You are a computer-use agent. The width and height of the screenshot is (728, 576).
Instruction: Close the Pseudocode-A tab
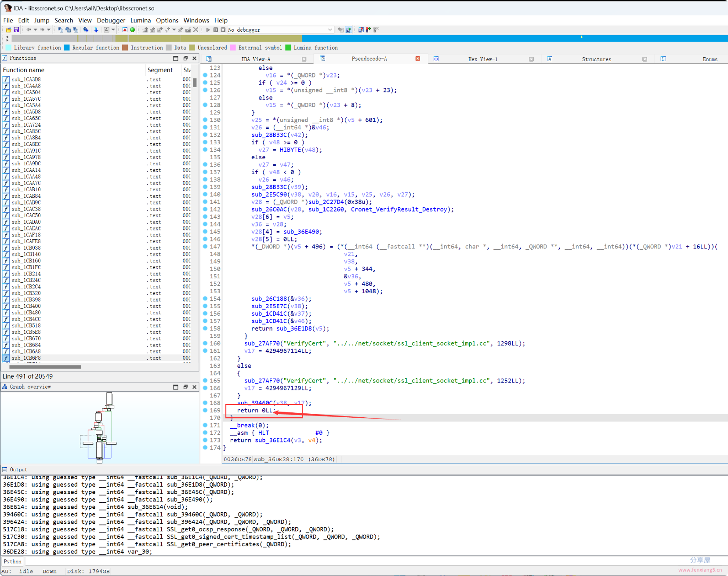pos(418,58)
